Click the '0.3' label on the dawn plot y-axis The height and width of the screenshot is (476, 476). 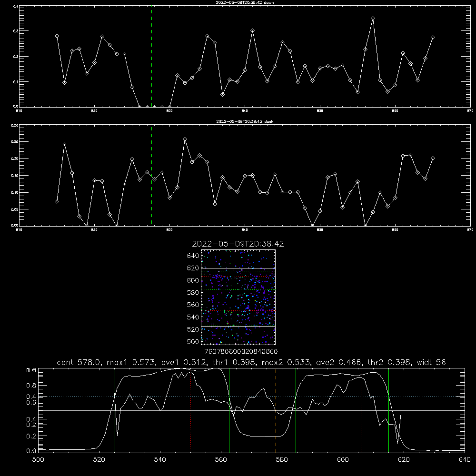[x=16, y=31]
